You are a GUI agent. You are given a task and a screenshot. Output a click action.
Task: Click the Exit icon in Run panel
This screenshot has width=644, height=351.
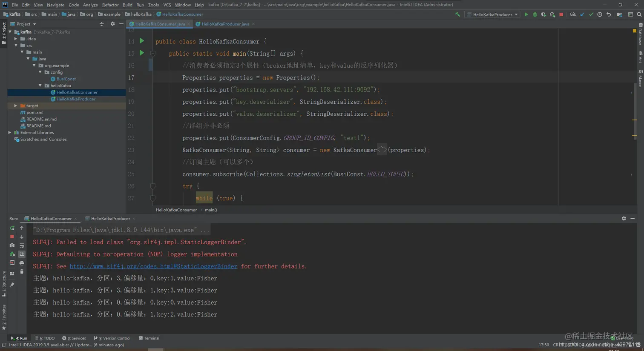click(x=12, y=263)
